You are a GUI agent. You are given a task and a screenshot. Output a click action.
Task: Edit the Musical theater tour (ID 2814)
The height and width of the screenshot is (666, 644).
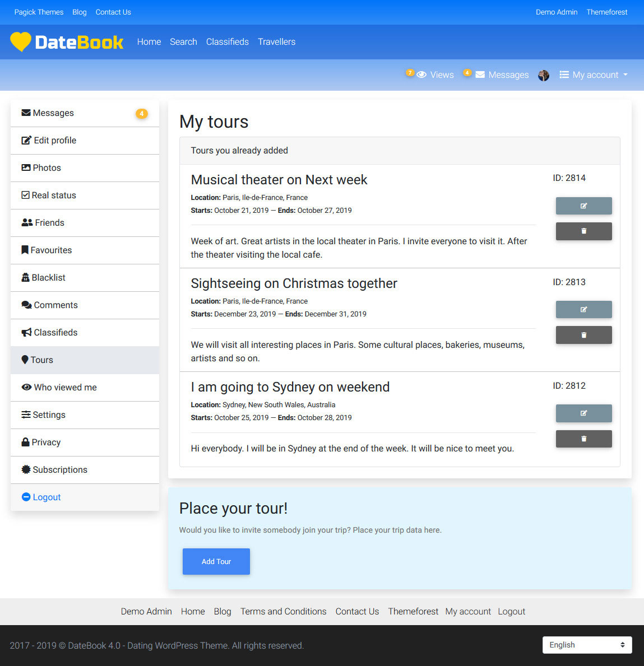click(x=583, y=206)
